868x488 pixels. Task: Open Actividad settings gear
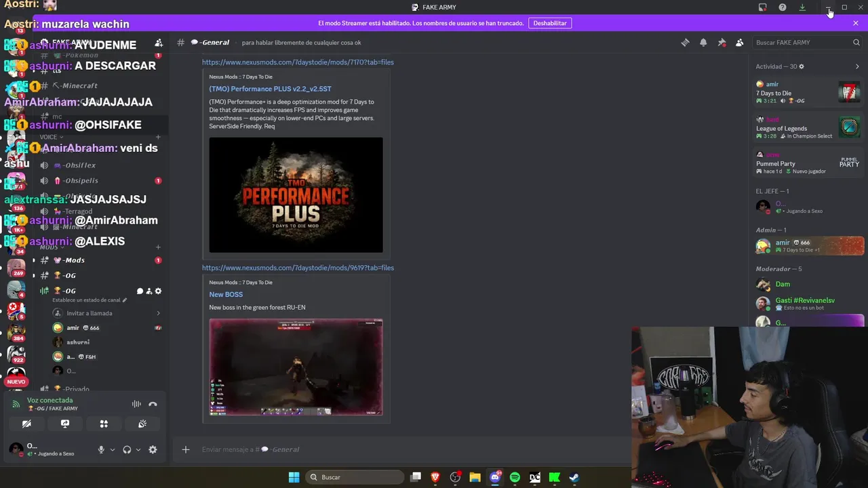pyautogui.click(x=802, y=66)
